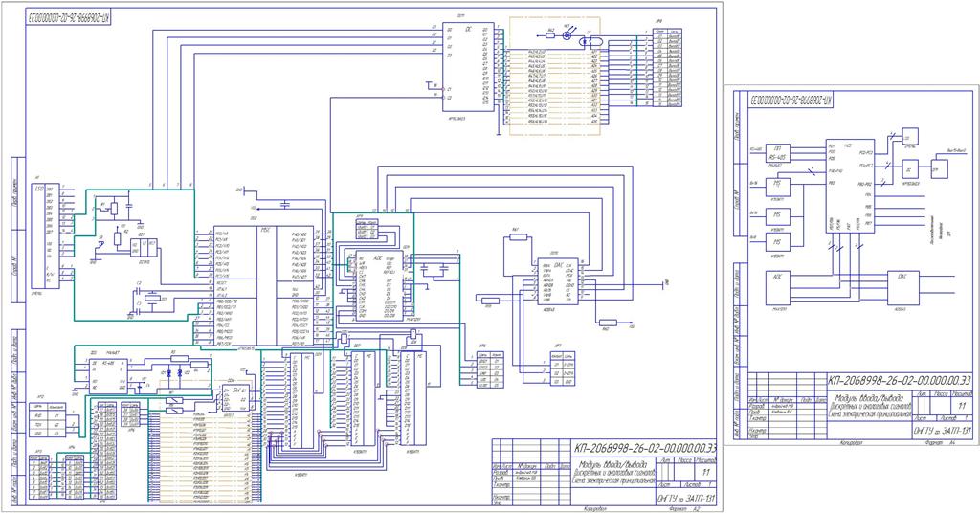Select "ОНГТУ гр ЗАТП-131" on the A2 sheet
Screen dimensions: 980x513
pos(686,498)
